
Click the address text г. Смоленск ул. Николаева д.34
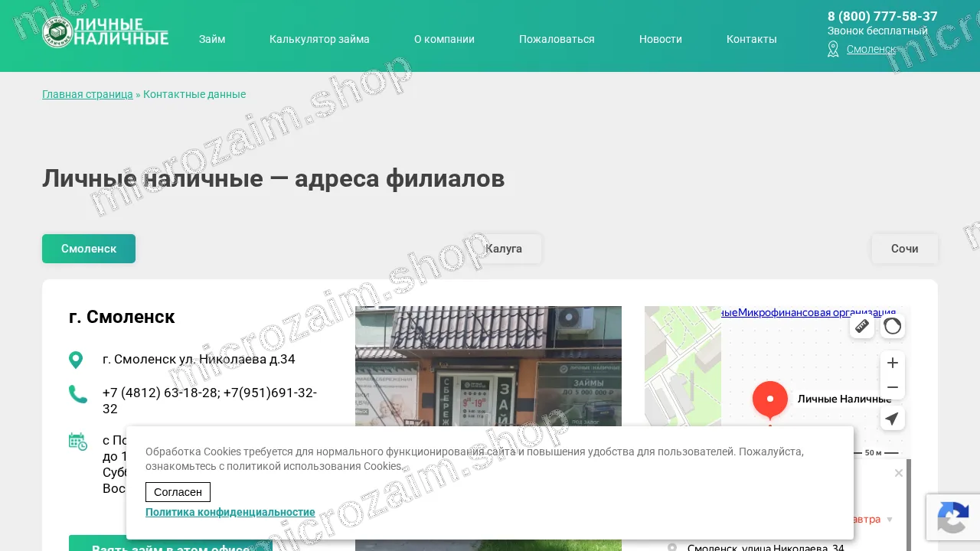pos(199,359)
